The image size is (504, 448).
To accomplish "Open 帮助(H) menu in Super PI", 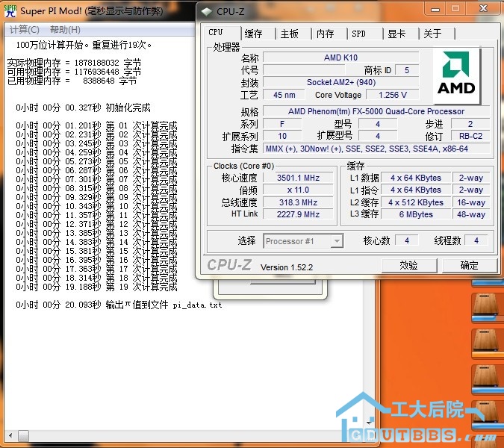I will [65, 30].
